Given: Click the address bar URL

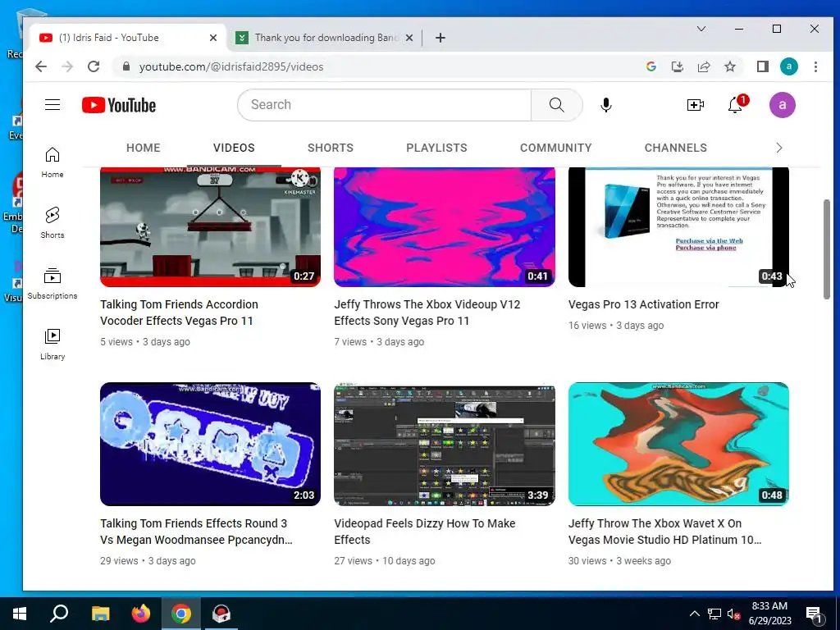Looking at the screenshot, I should point(231,66).
